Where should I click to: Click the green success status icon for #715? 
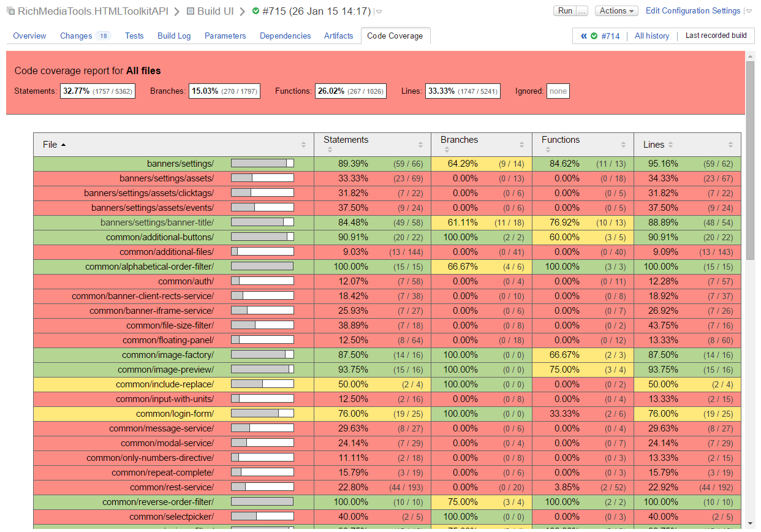point(256,11)
